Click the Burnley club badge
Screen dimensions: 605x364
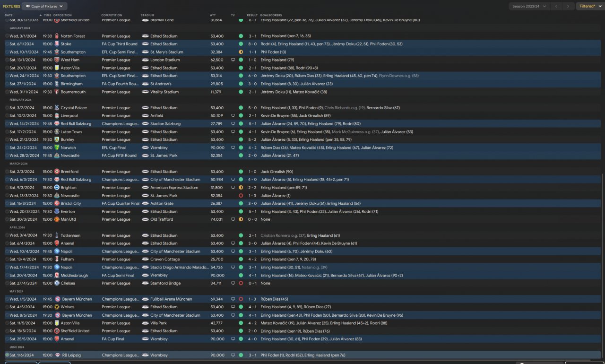pos(57,139)
